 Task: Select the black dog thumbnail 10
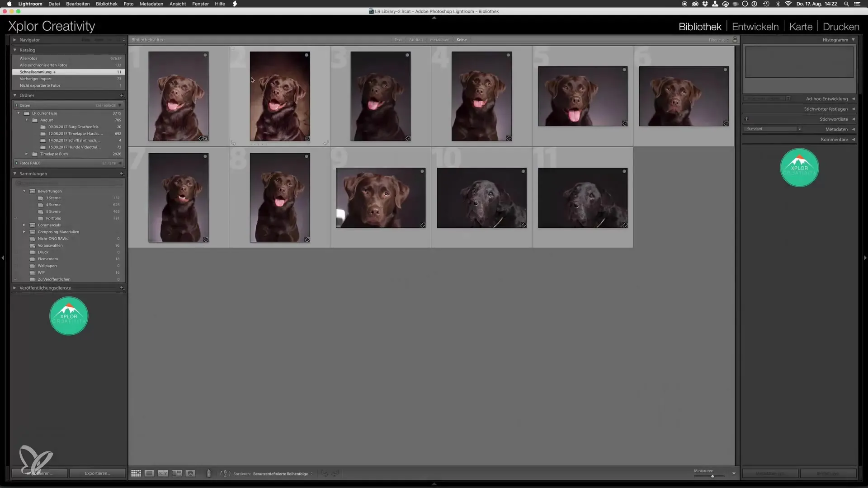pyautogui.click(x=481, y=198)
